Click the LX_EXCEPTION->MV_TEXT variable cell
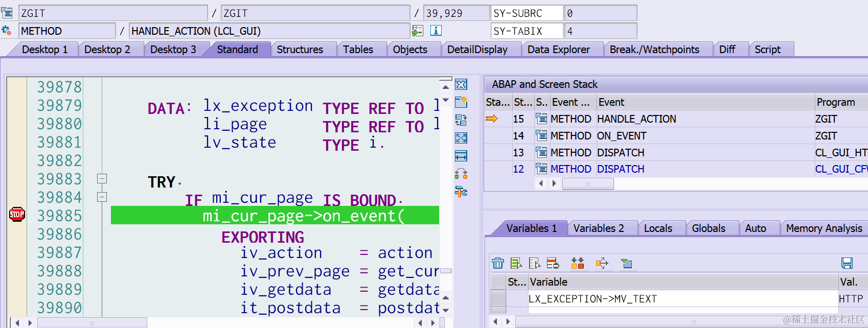The image size is (868, 328). tap(682, 299)
